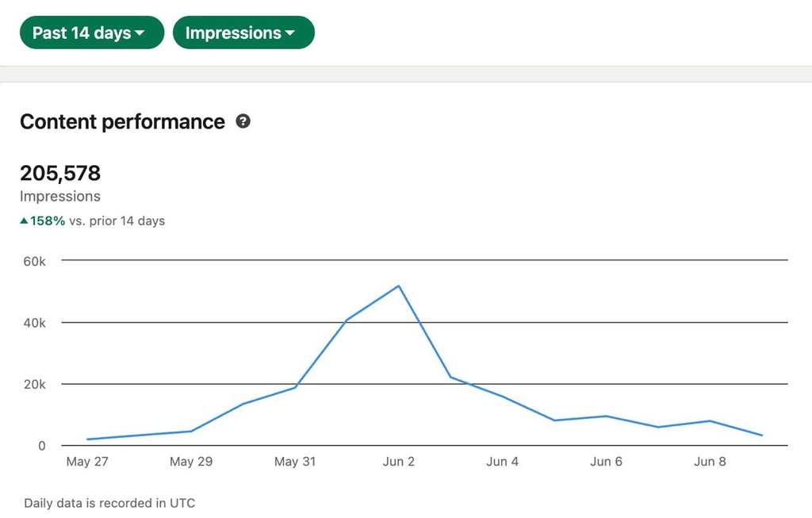Select the May 27 x-axis label
This screenshot has height=518, width=812.
87,462
